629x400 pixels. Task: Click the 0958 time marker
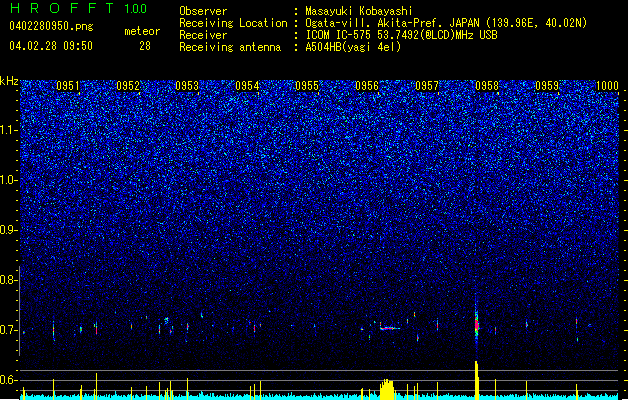(x=487, y=86)
